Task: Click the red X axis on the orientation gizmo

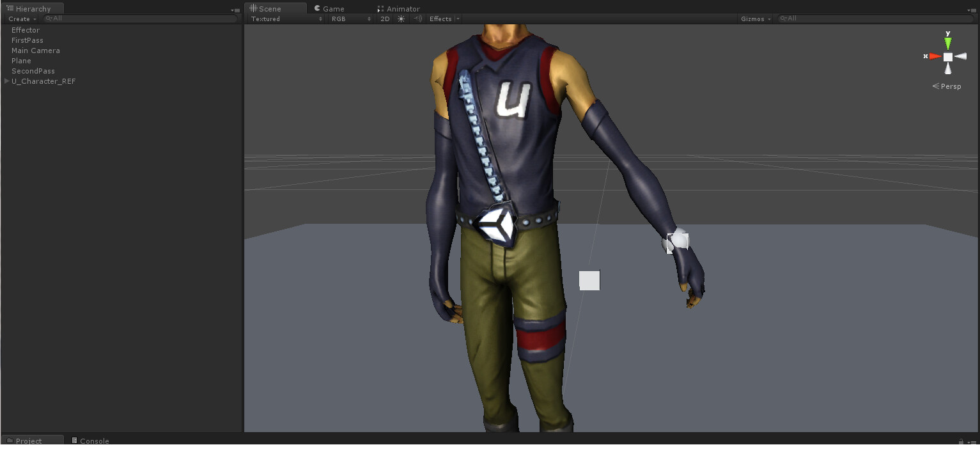Action: point(934,56)
